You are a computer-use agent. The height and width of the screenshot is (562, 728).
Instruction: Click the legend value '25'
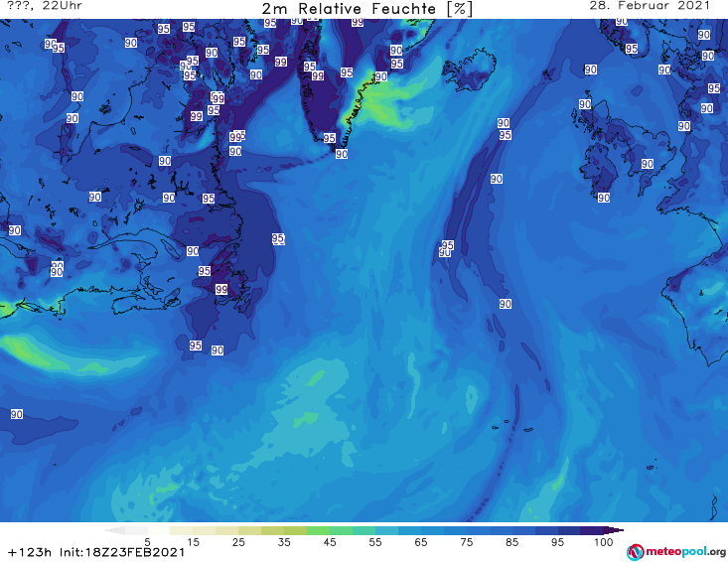click(238, 542)
